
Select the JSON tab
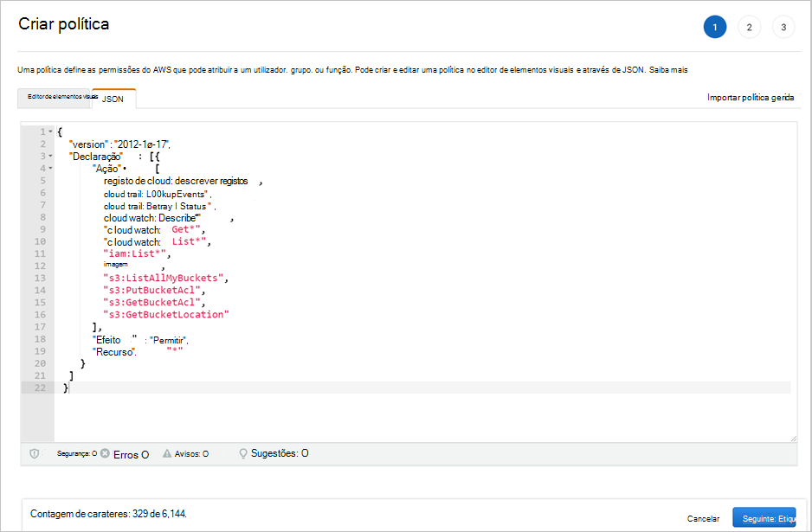[113, 99]
